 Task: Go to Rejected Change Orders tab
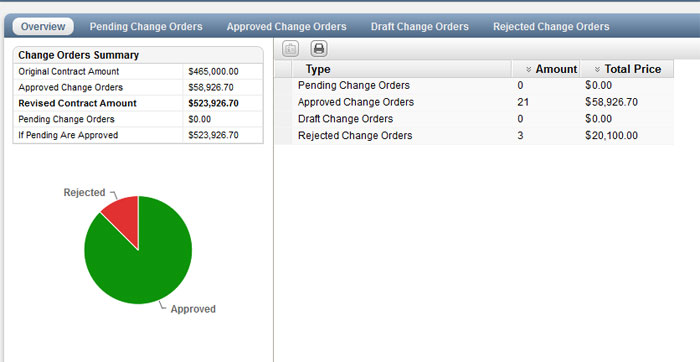551,27
